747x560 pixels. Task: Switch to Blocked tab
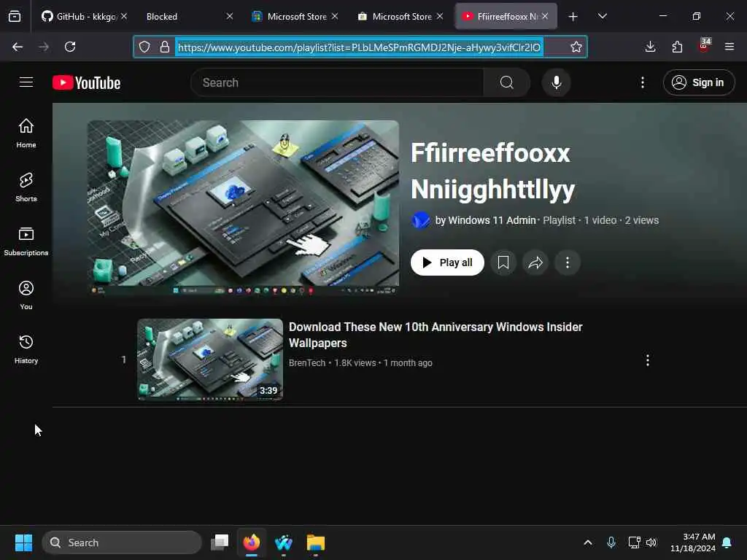(162, 16)
